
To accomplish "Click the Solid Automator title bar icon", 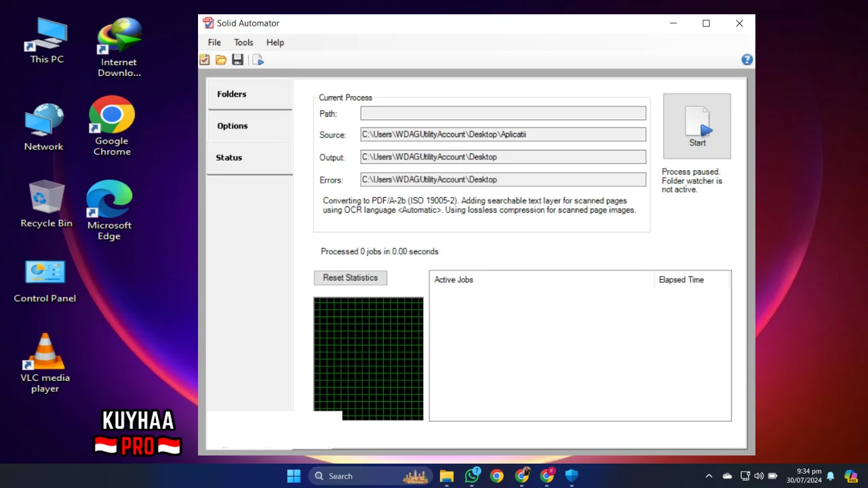I will pyautogui.click(x=208, y=23).
